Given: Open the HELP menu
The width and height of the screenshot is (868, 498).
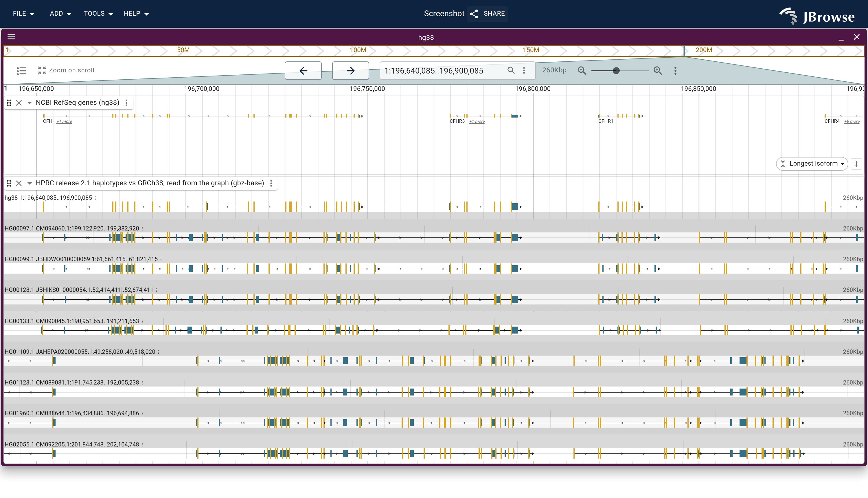Looking at the screenshot, I should tap(136, 14).
